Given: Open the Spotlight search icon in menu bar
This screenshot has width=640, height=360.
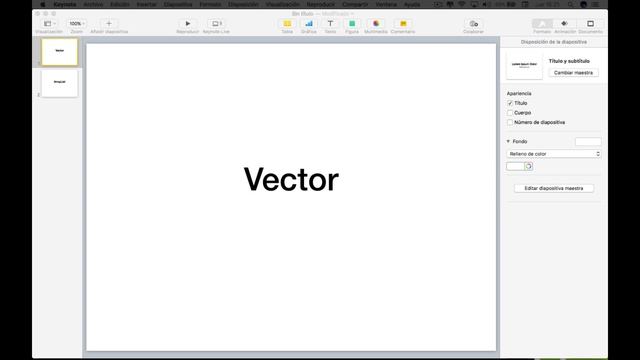Looking at the screenshot, I should (x=571, y=4).
